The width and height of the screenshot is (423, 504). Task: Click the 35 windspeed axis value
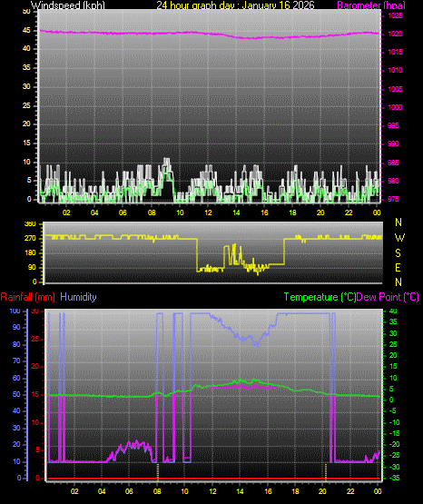pyautogui.click(x=27, y=67)
